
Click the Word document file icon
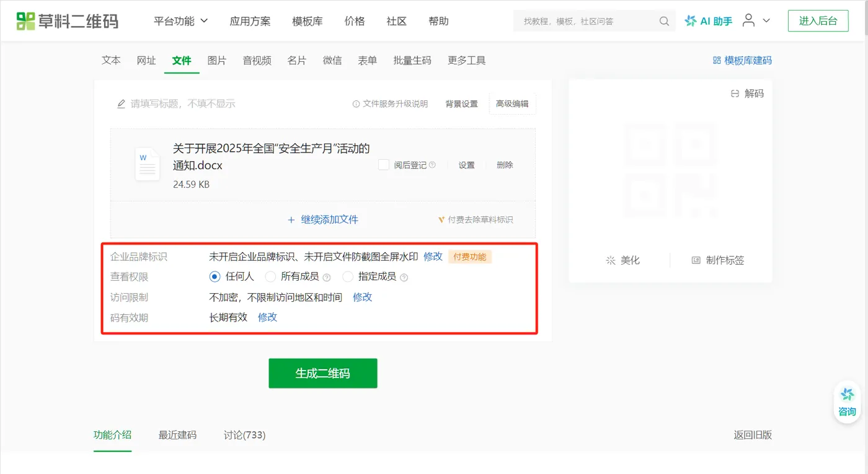[148, 164]
